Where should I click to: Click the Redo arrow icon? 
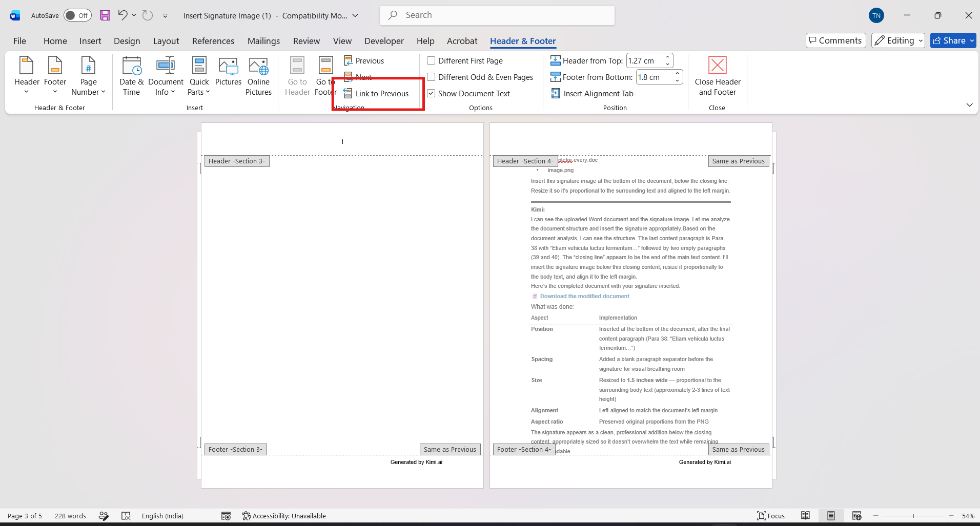click(148, 15)
